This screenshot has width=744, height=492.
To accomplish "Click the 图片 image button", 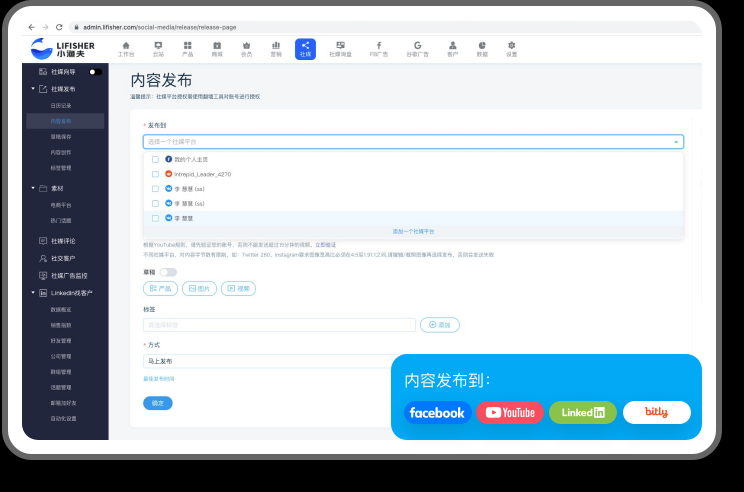I will coord(199,288).
